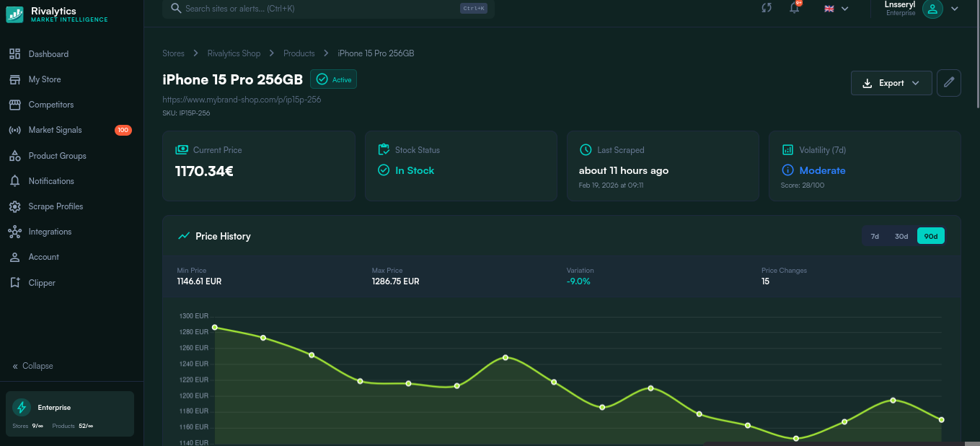The height and width of the screenshot is (446, 980).
Task: Click the sync refresh icon in the top bar
Action: (x=767, y=8)
